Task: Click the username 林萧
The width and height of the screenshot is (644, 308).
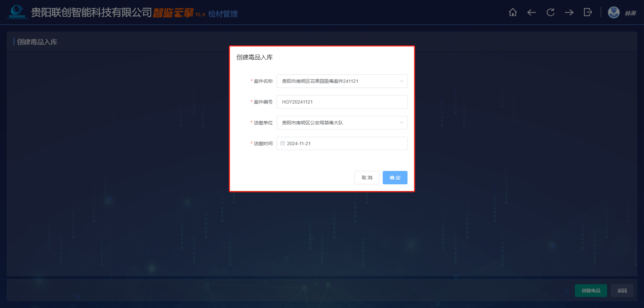Action: click(x=630, y=13)
